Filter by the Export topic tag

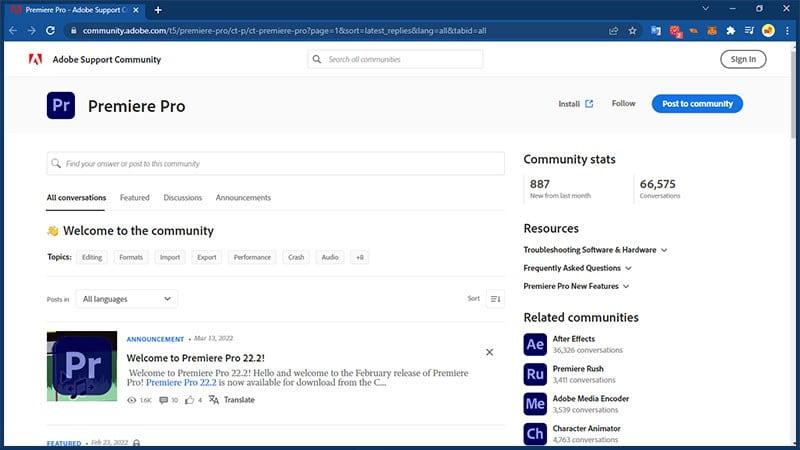[207, 257]
